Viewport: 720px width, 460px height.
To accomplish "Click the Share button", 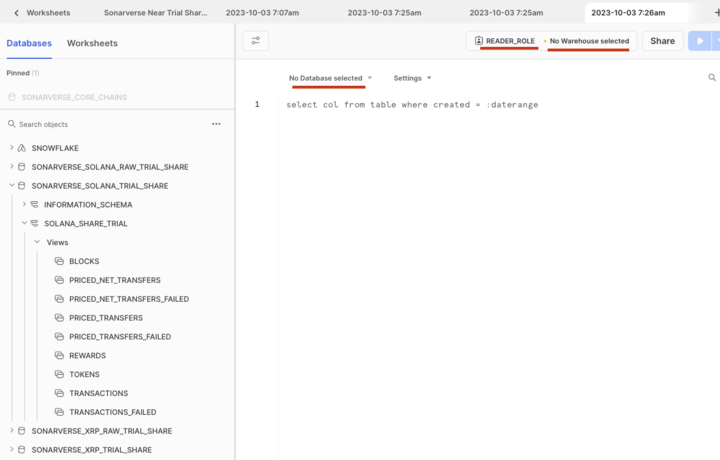I will tap(662, 41).
